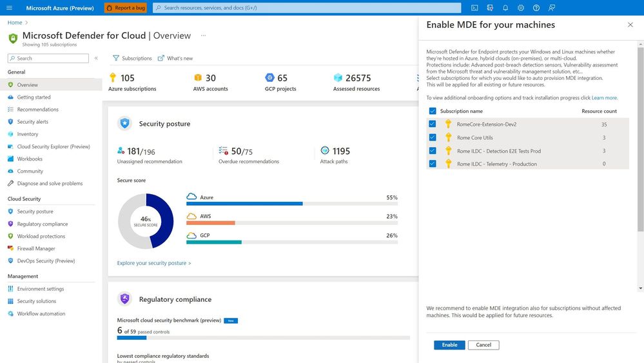
Task: Open notifications bell
Action: (x=505, y=8)
